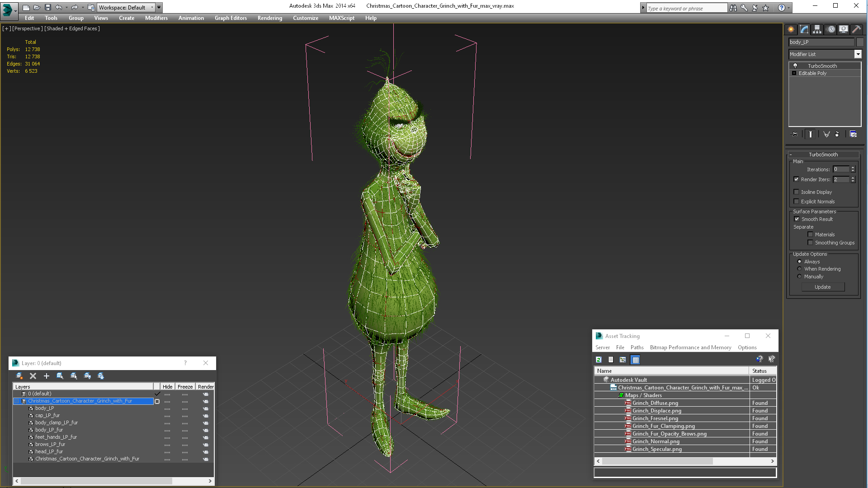Image resolution: width=868 pixels, height=488 pixels.
Task: Click the online help icon in Asset Tracking
Action: click(759, 359)
